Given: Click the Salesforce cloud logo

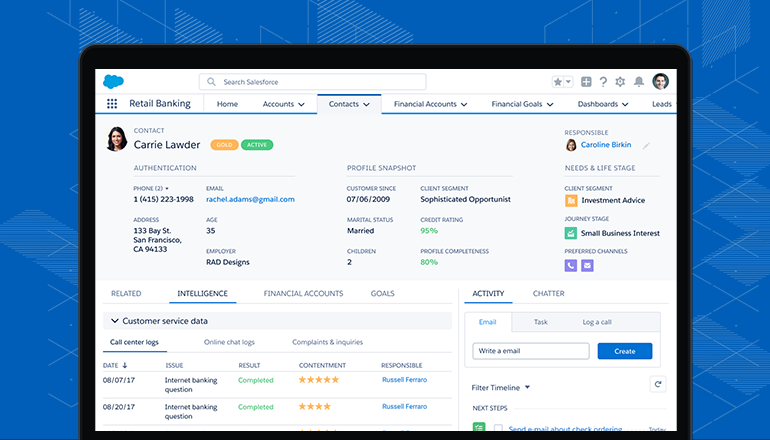Looking at the screenshot, I should tap(113, 82).
